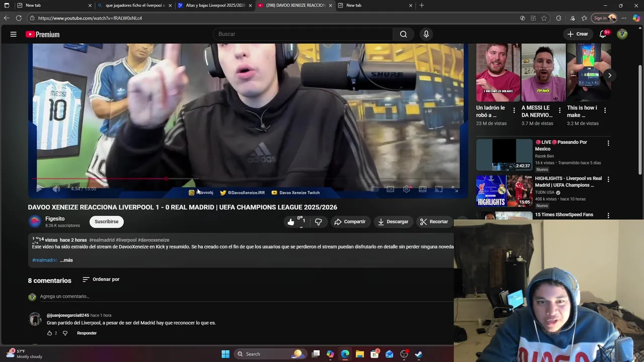
Task: Open options for Paseando Por Mexico video
Action: coord(608,143)
